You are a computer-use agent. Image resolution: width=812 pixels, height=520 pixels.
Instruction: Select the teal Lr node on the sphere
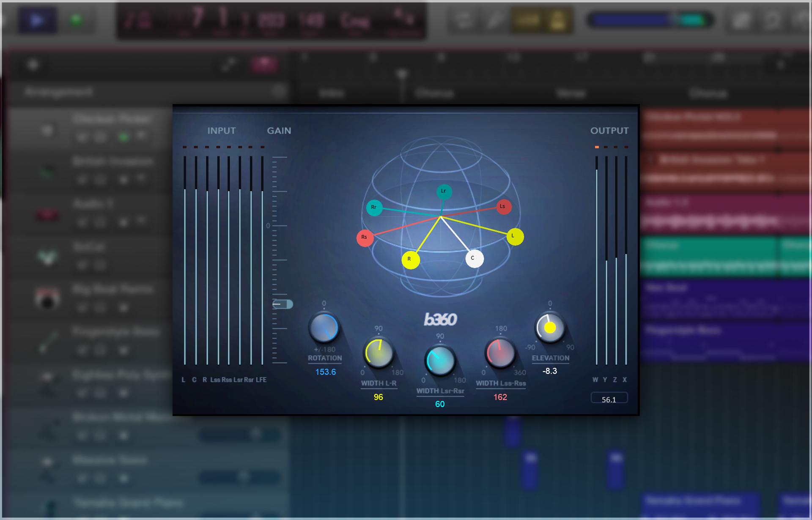[444, 192]
